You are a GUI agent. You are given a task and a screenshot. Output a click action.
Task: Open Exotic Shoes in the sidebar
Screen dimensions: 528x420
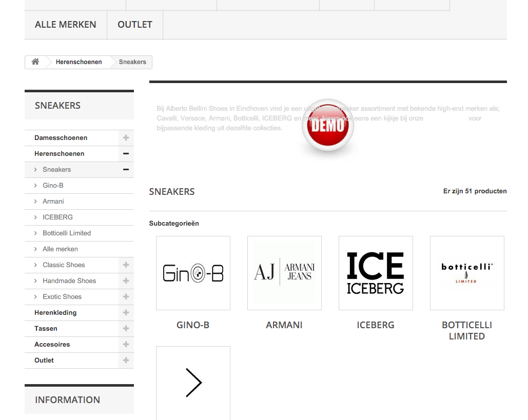(62, 297)
